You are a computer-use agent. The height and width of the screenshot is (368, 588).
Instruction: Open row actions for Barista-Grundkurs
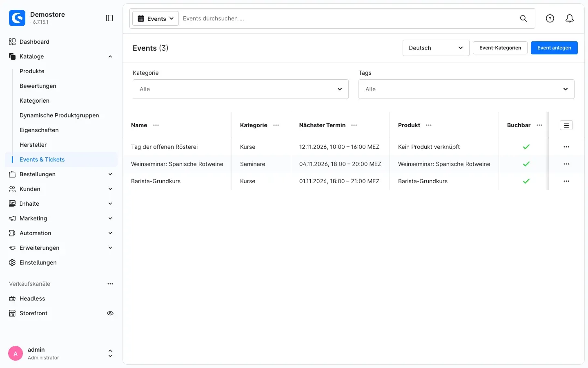566,181
